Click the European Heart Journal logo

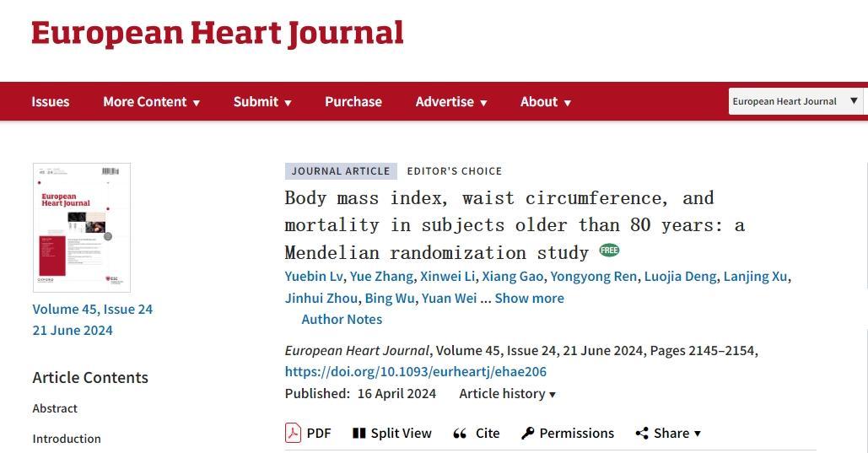pyautogui.click(x=218, y=34)
